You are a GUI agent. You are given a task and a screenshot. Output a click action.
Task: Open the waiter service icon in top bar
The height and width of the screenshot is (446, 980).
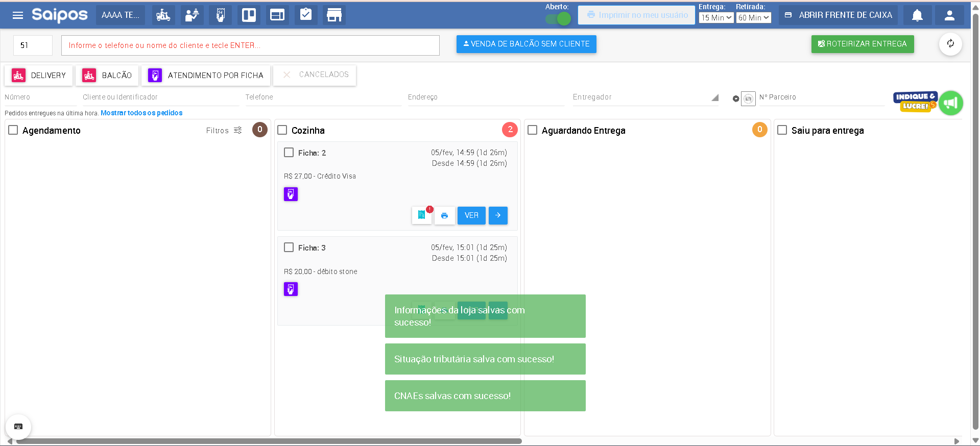pyautogui.click(x=192, y=15)
